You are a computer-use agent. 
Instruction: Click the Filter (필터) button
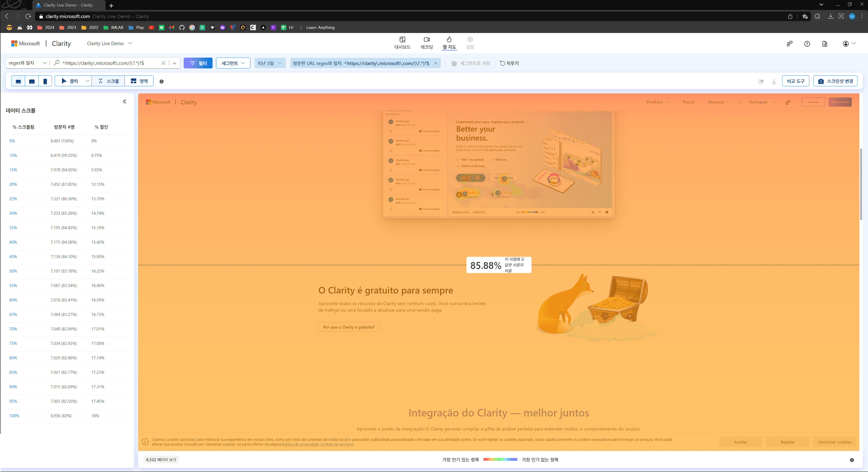(198, 63)
